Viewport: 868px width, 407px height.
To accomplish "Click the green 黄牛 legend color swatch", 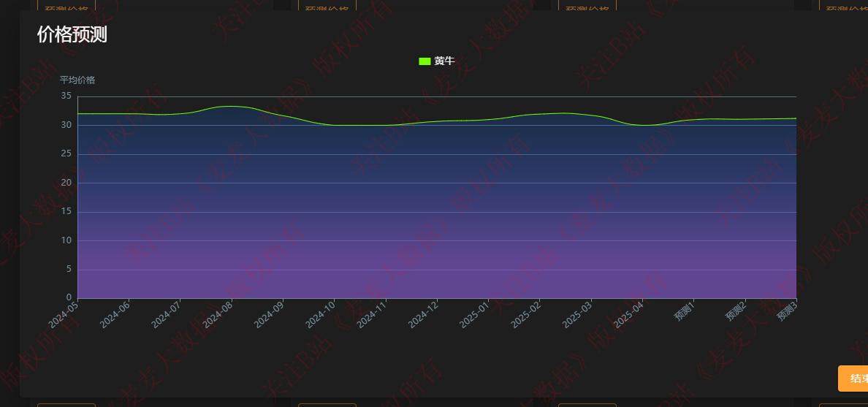I will pyautogui.click(x=425, y=61).
